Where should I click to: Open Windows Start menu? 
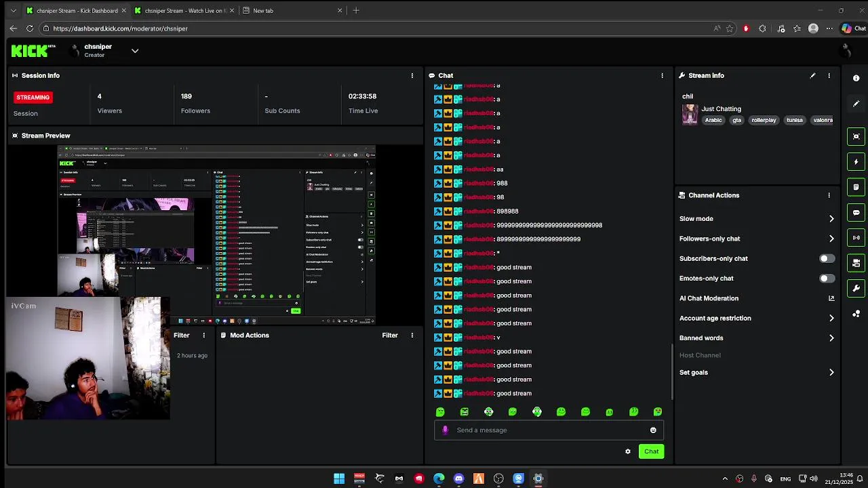[339, 479]
